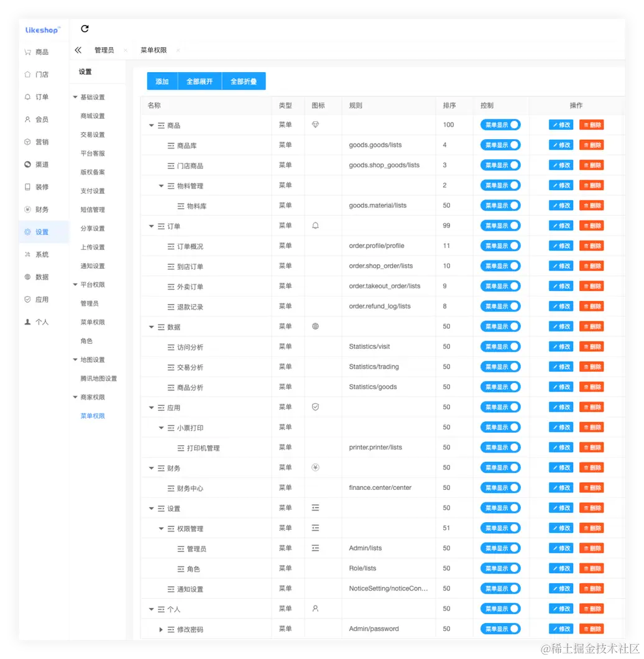The image size is (644, 659).
Task: Click rule text Statistics/trading
Action: [374, 367]
